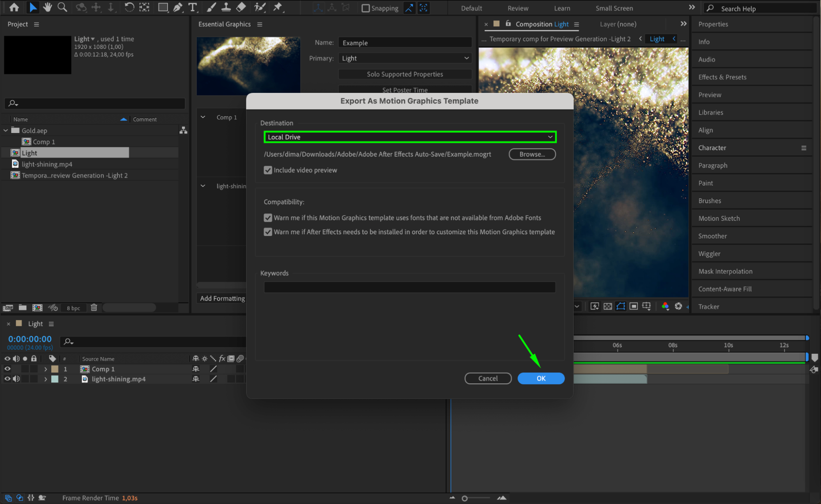
Task: Click the Home icon in toolbar
Action: [x=14, y=7]
